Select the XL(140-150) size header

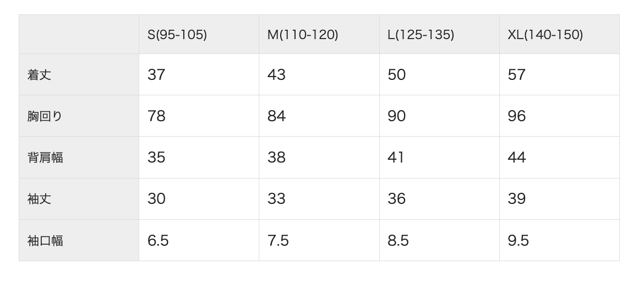coord(545,35)
